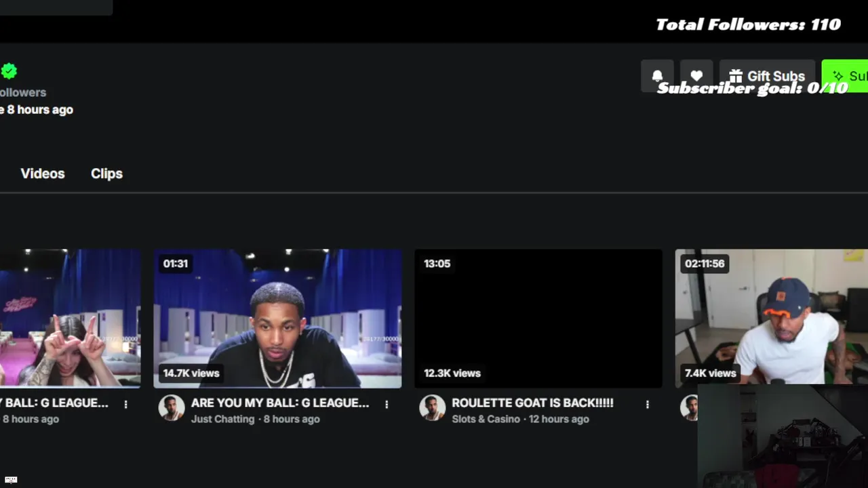Screen dimensions: 868x488
Task: Click the 14.7K views label
Action: coord(191,373)
